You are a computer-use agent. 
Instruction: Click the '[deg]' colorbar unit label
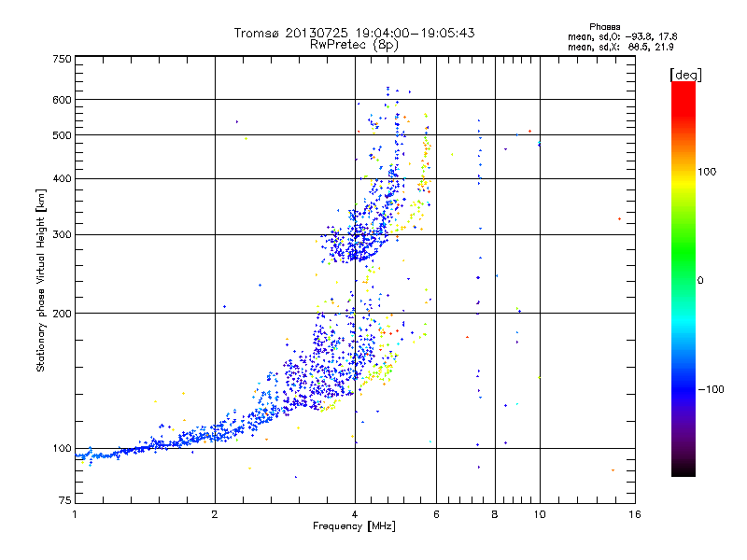click(x=685, y=75)
